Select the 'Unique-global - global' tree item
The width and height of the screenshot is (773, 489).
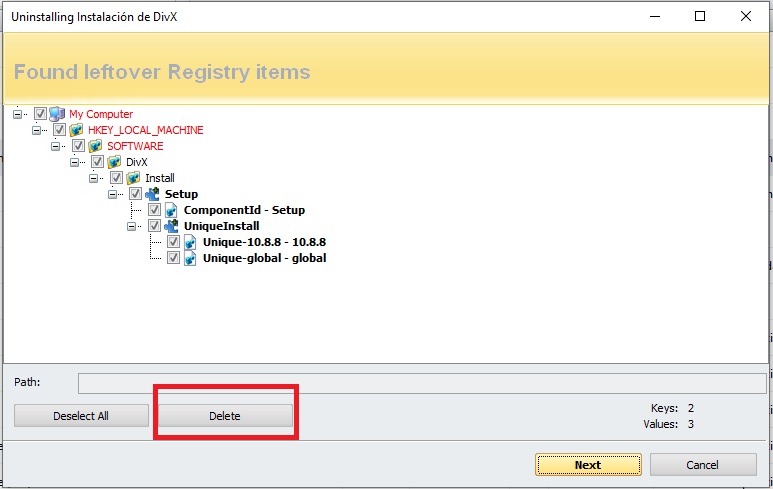tap(264, 258)
